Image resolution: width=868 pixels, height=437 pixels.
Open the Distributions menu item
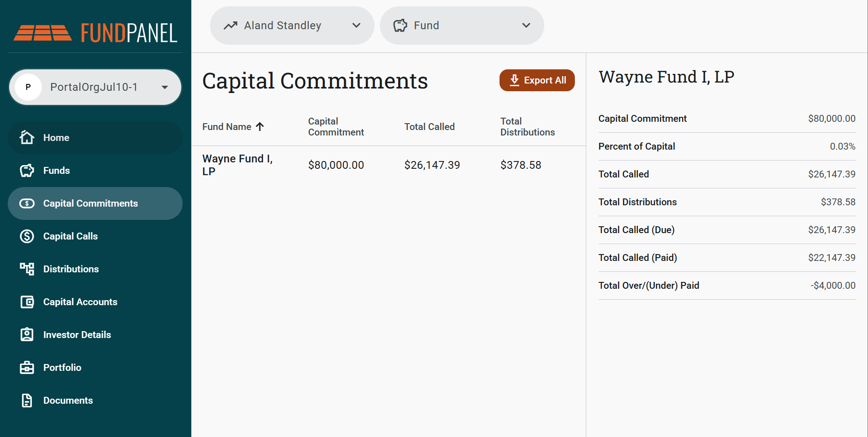[95, 269]
